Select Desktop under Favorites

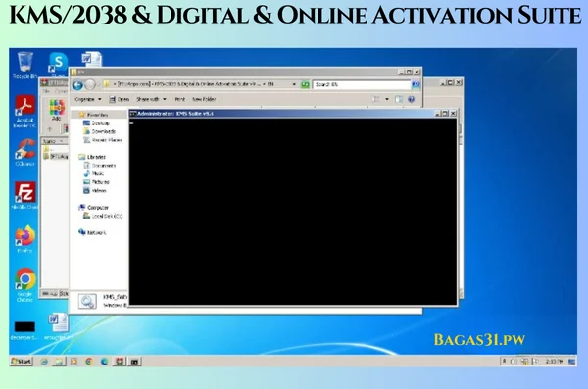coord(97,123)
